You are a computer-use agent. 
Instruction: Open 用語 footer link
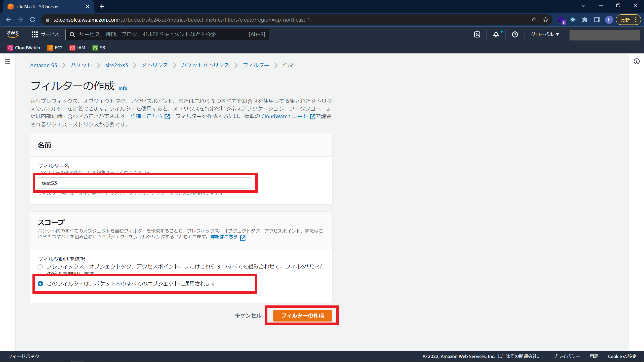(x=594, y=356)
